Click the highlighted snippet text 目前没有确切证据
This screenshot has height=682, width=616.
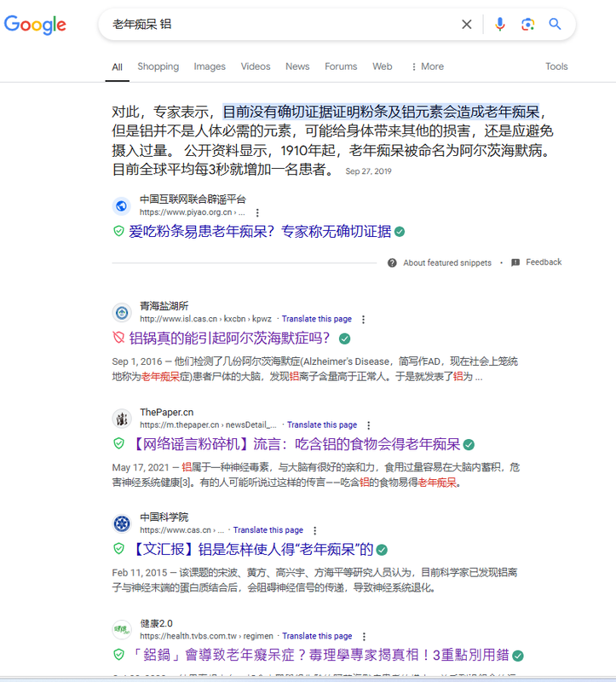381,112
